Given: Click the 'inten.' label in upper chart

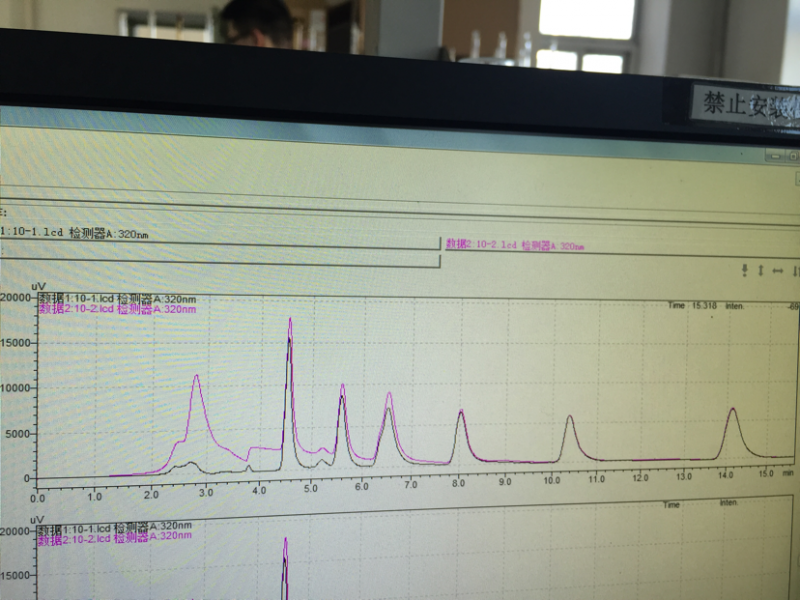Looking at the screenshot, I should pyautogui.click(x=735, y=306).
